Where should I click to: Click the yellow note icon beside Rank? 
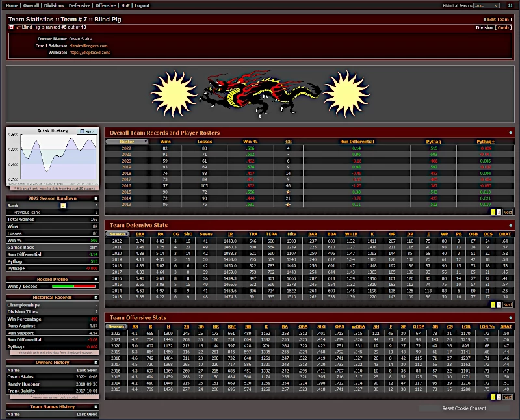pos(63,205)
